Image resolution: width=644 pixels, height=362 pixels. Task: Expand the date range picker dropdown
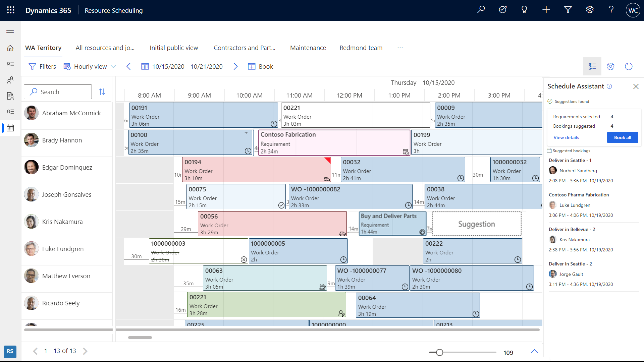click(182, 66)
